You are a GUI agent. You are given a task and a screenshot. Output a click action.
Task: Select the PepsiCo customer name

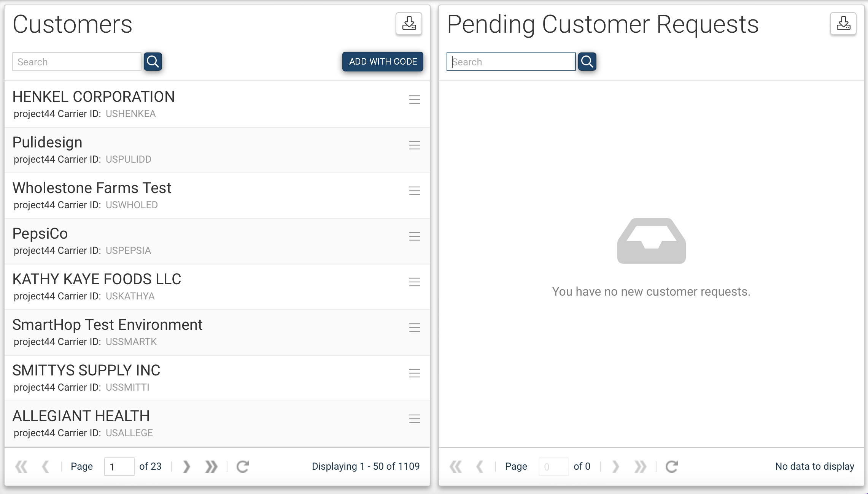(x=40, y=234)
